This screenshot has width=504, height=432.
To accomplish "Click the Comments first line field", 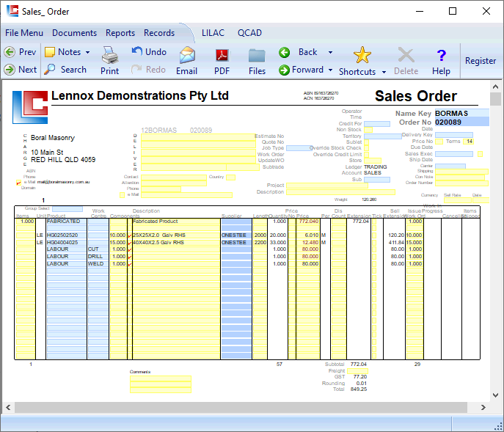I will pos(161,378).
